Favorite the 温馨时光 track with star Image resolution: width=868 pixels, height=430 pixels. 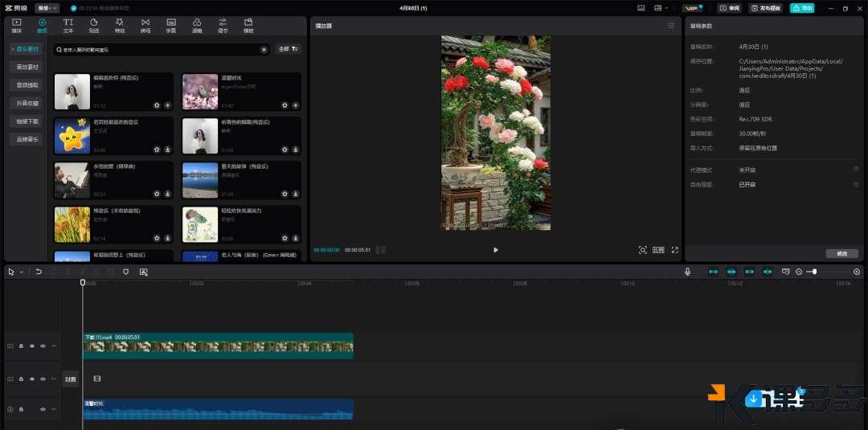285,105
